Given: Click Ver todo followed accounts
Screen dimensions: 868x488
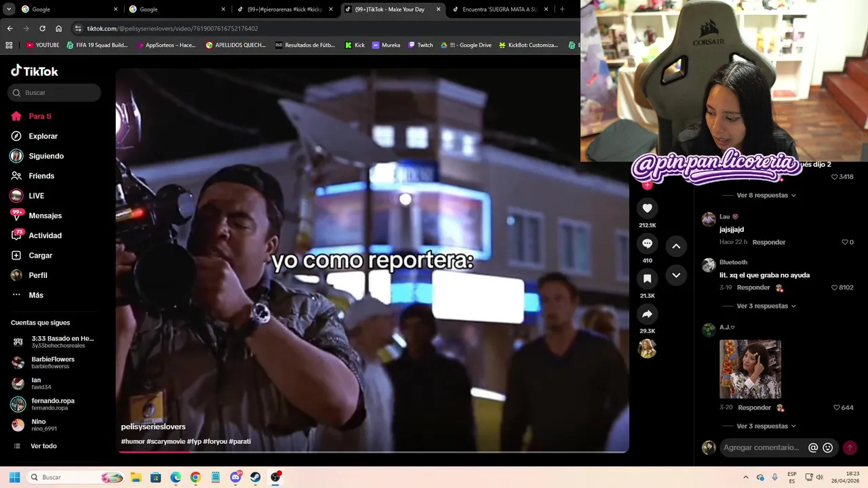Looking at the screenshot, I should click(37, 446).
